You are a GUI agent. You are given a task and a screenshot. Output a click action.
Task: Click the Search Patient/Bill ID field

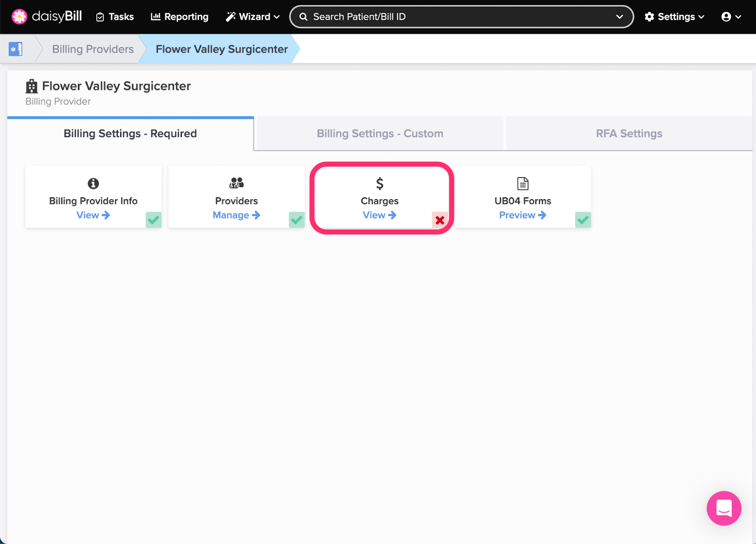coord(461,17)
